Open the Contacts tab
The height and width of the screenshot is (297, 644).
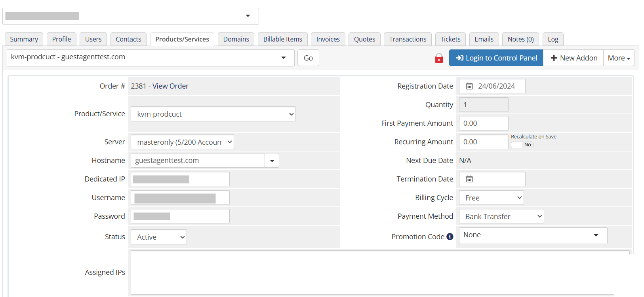[x=128, y=39]
